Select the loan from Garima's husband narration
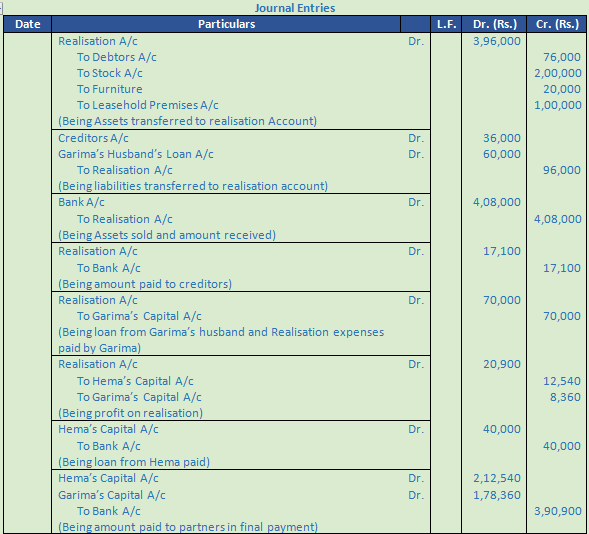This screenshot has height=534, width=589. (x=221, y=340)
